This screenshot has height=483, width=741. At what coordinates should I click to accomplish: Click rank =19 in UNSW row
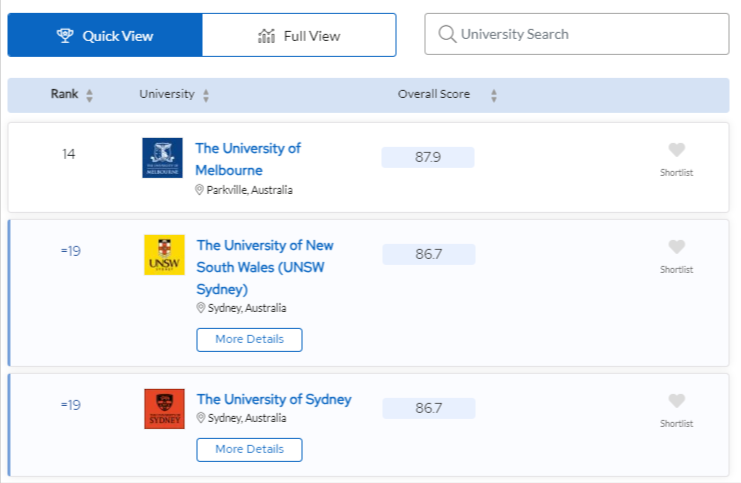[x=71, y=251]
